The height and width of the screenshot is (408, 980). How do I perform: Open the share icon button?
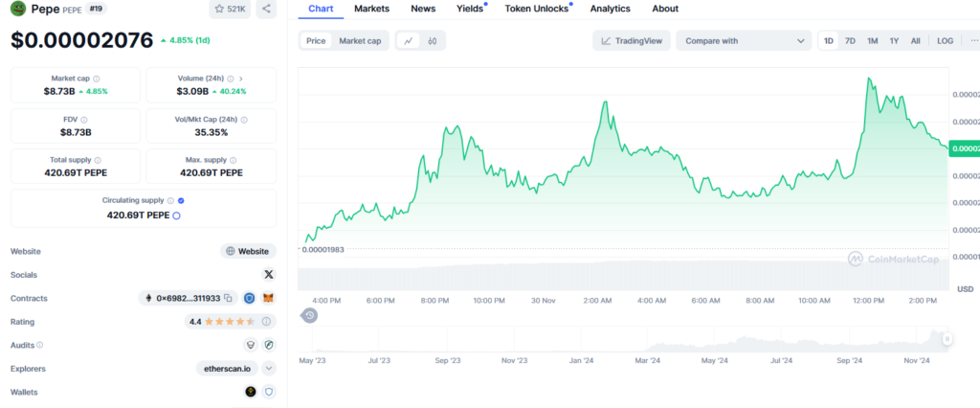(x=266, y=9)
